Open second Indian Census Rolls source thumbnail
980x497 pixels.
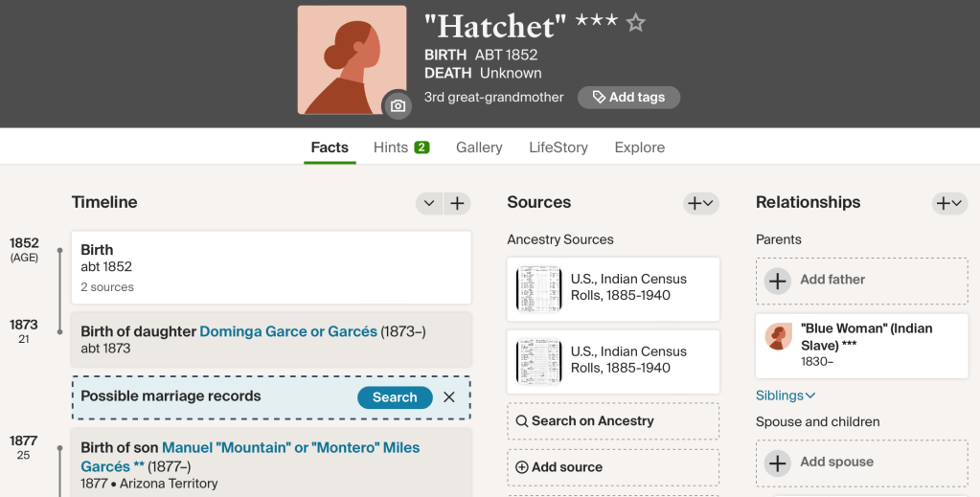tap(538, 361)
